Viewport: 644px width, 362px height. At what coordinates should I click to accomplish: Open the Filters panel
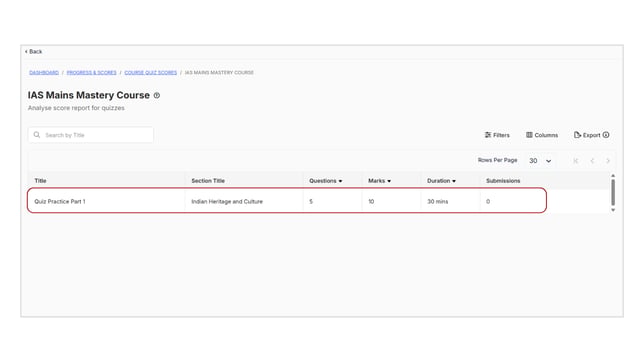[497, 135]
